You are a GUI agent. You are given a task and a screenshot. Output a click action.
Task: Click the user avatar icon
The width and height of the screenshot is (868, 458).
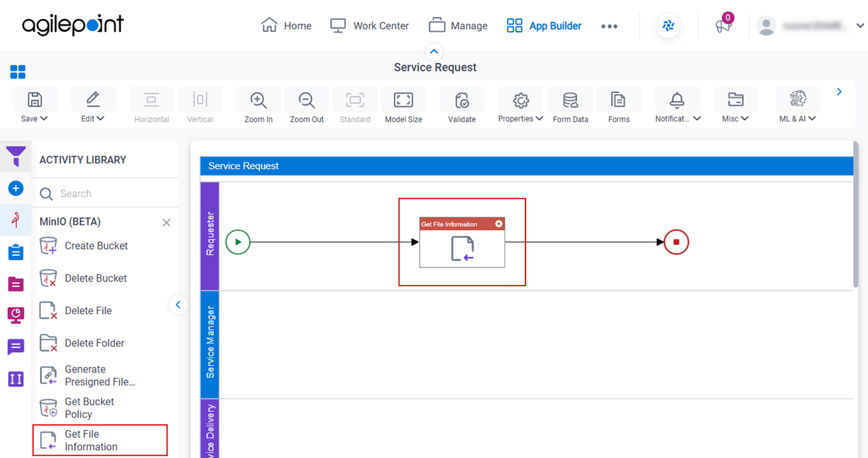tap(766, 26)
